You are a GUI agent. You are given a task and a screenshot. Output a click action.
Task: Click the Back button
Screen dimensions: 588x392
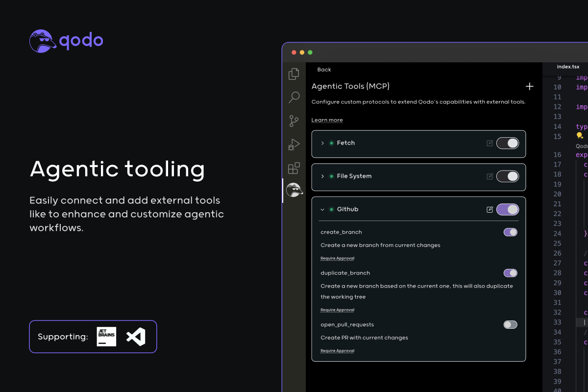click(324, 70)
